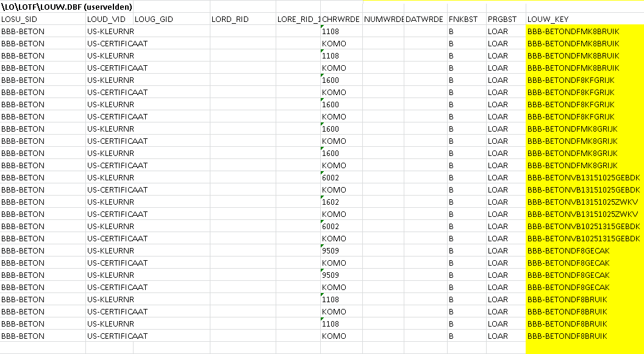Select the LORD_RID header cell
Screen dimensions: 644x354
coord(243,19)
